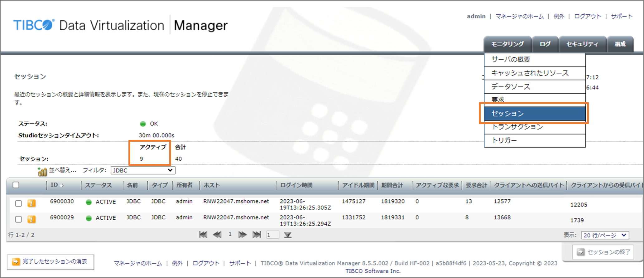Screen dimensions: 644x278
Task: Click idle period value 1331752
Action: 354,217
